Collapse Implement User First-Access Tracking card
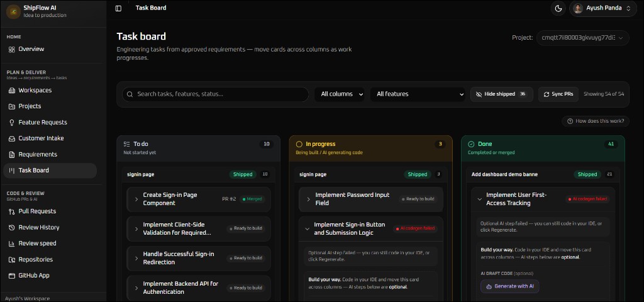 [x=479, y=199]
